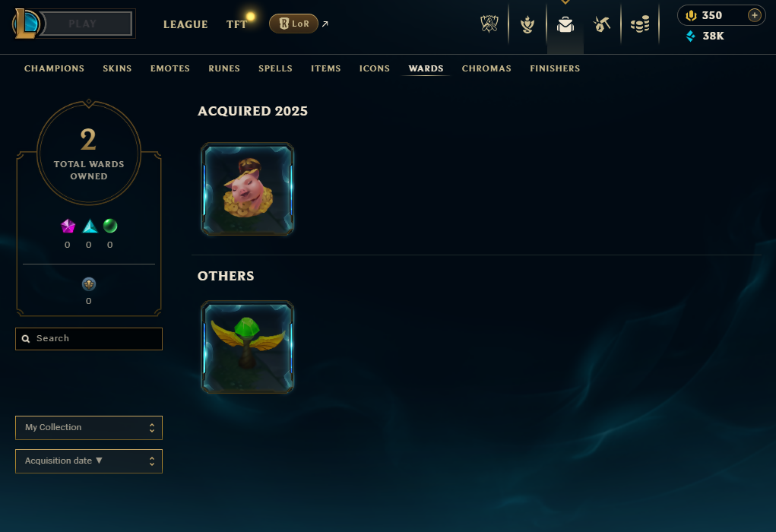Switch to the Champions tab
The height and width of the screenshot is (532, 776).
tap(55, 68)
